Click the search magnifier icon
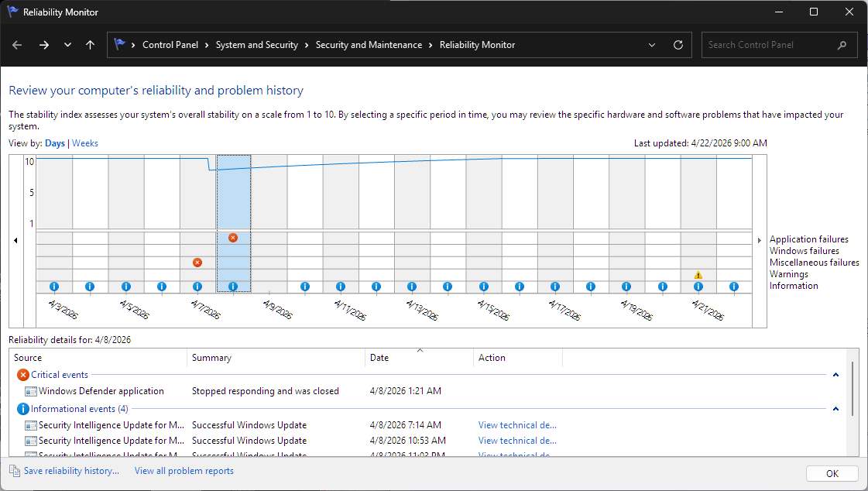The height and width of the screenshot is (491, 868). pyautogui.click(x=842, y=45)
